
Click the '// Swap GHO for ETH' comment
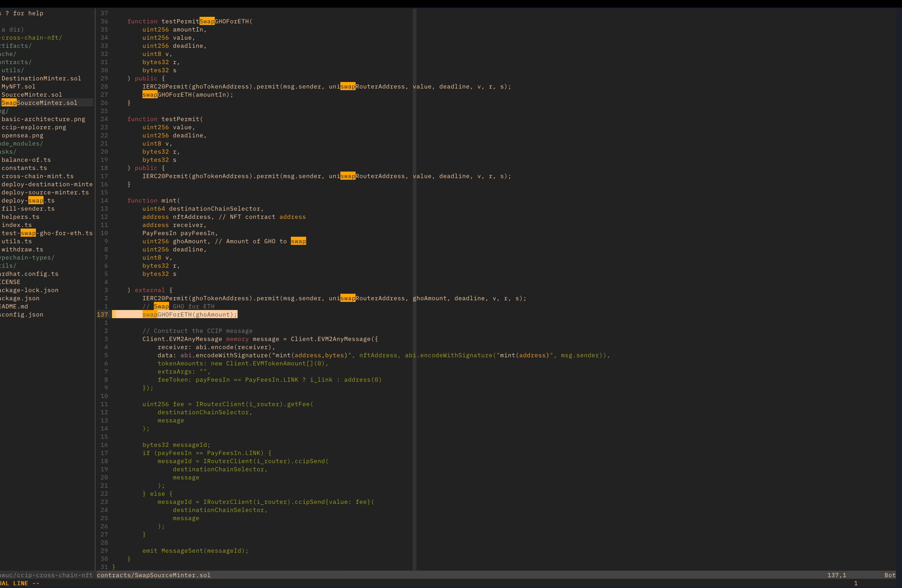178,306
